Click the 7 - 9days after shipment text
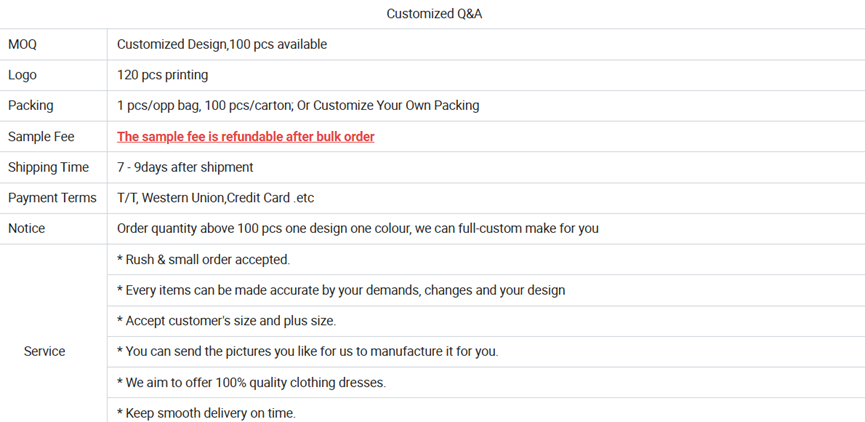Viewport: 865px width, 422px height. pos(185,167)
